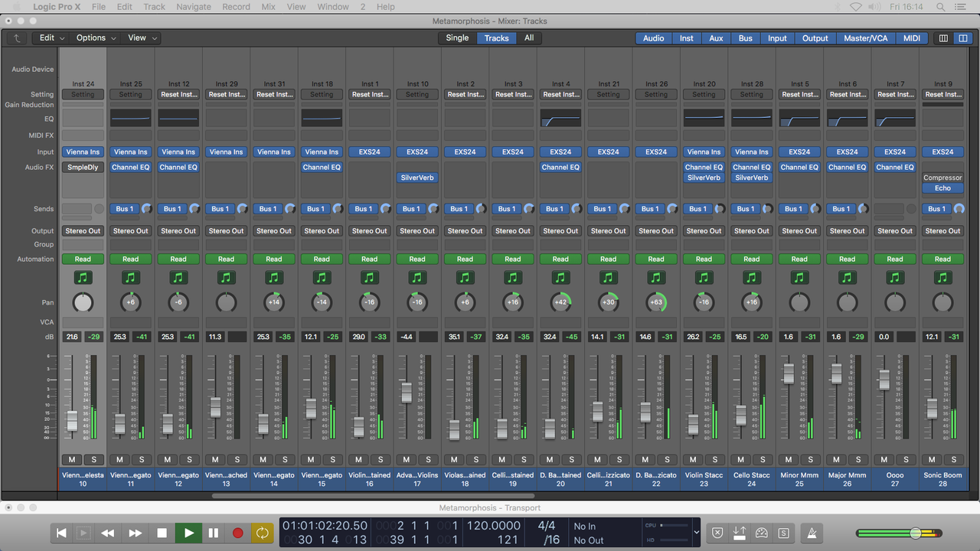Open Vienna Ins input slot on Inst 24

tap(83, 152)
